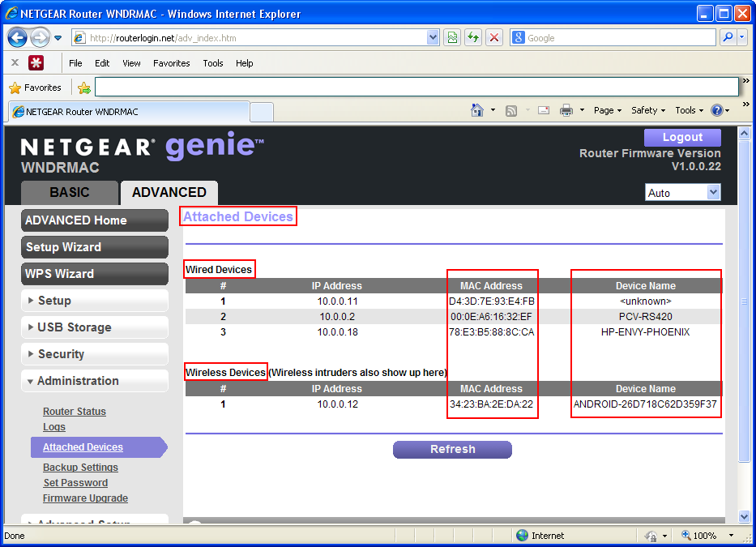The height and width of the screenshot is (547, 756).
Task: Click the page scrollbar down arrow
Action: click(744, 516)
